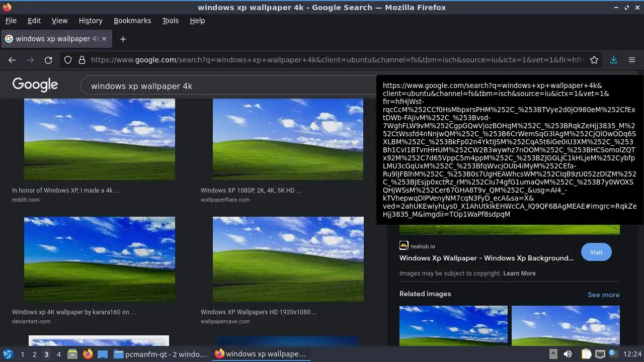Screen dimensions: 644x362
Task: Go to the Google home logo
Action: (35, 85)
